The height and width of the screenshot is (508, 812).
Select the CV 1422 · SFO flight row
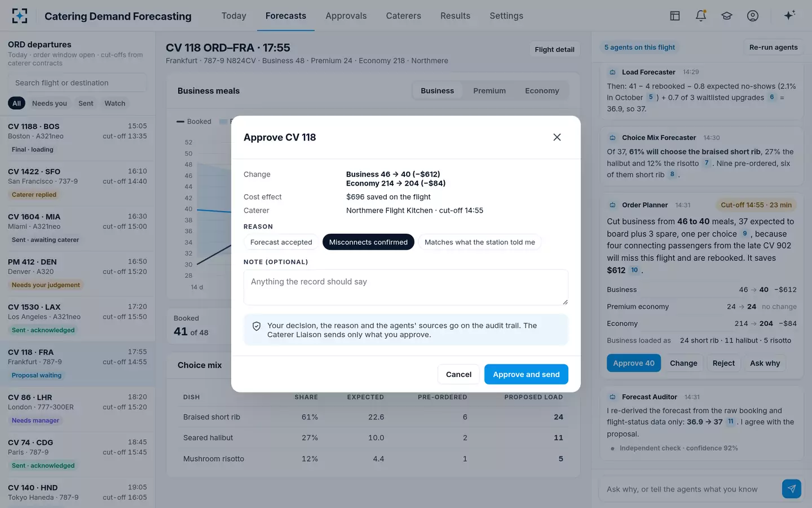pyautogui.click(x=77, y=183)
